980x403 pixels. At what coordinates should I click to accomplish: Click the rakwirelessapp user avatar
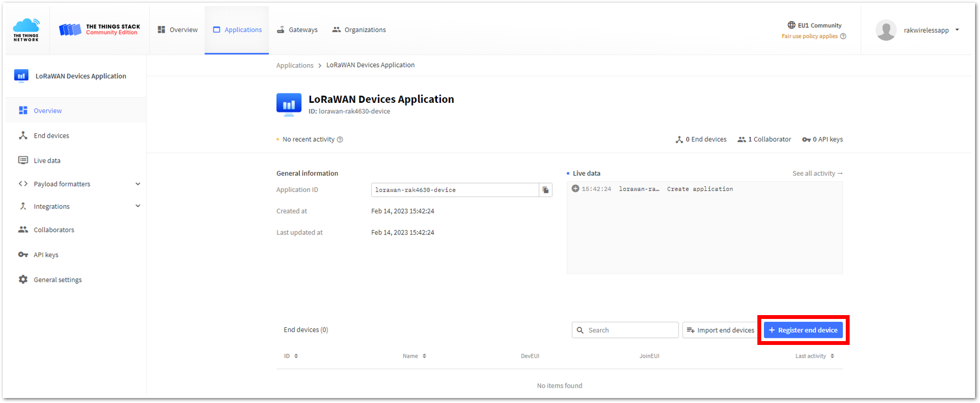click(886, 30)
